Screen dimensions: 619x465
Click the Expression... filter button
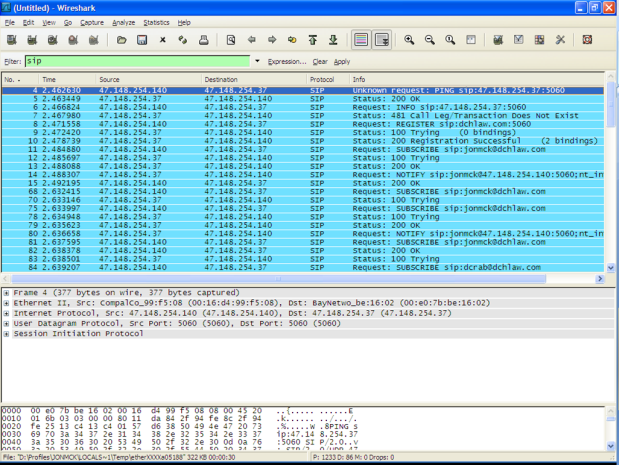pos(287,62)
